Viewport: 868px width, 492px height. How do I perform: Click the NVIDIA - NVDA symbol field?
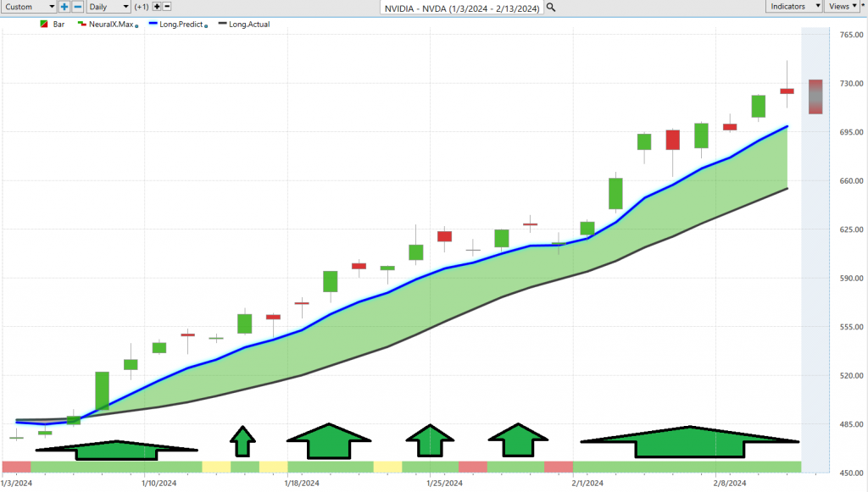click(x=462, y=8)
